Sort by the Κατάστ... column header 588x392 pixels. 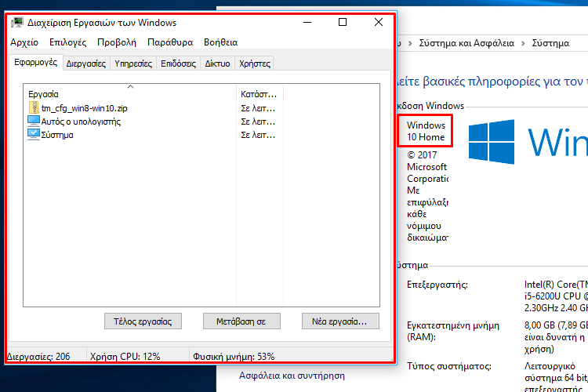pos(259,94)
